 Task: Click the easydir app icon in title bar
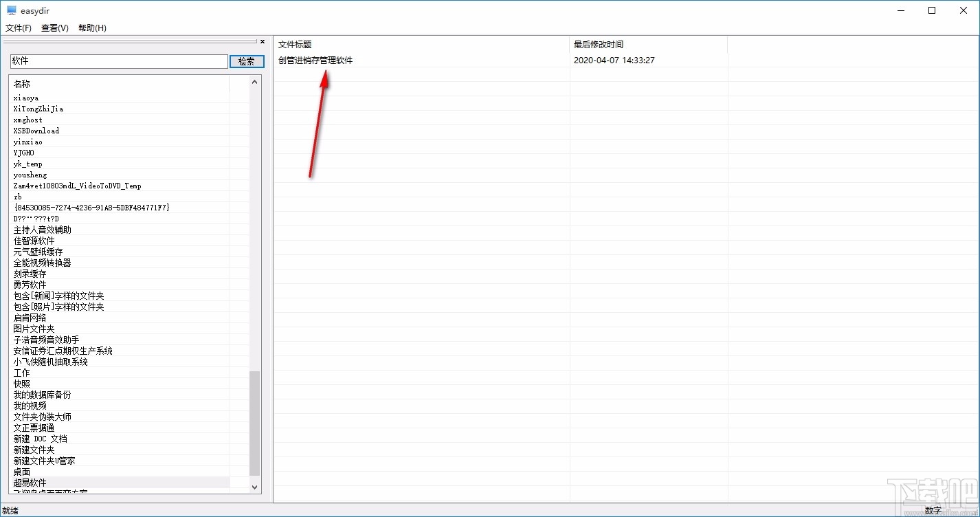[x=11, y=10]
